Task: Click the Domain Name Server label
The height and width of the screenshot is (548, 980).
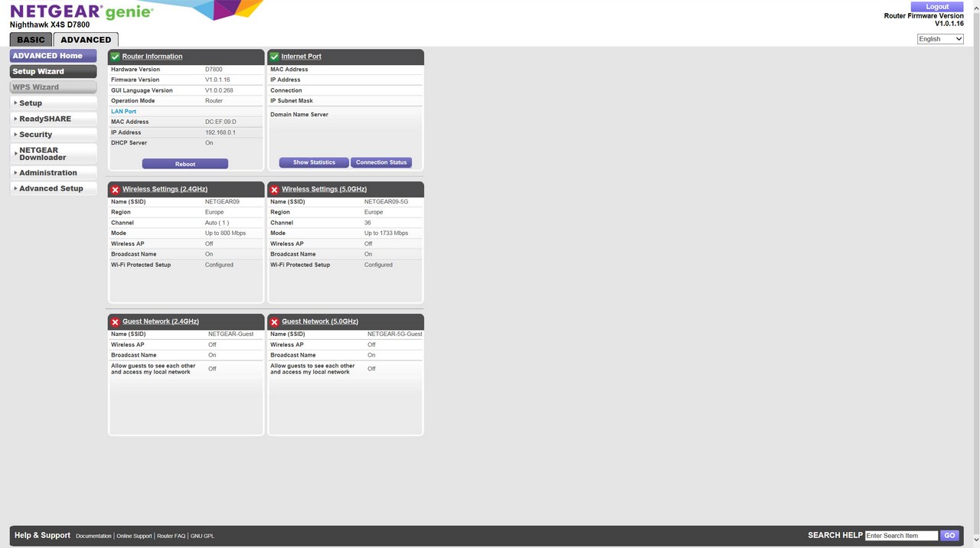Action: pyautogui.click(x=299, y=115)
